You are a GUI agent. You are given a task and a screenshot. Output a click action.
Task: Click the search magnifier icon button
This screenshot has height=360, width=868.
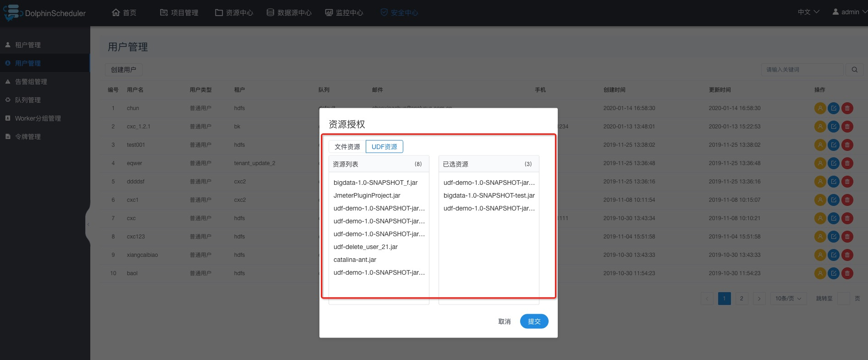855,70
